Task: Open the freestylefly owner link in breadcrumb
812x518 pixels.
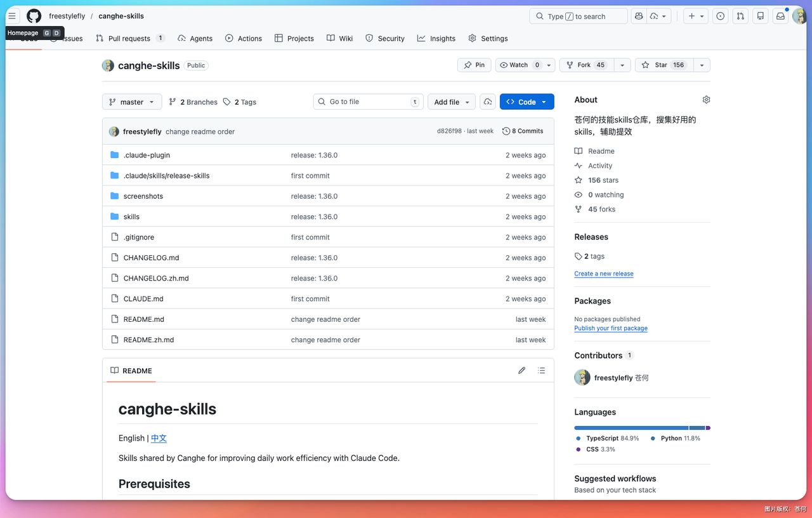Action: tap(67, 16)
